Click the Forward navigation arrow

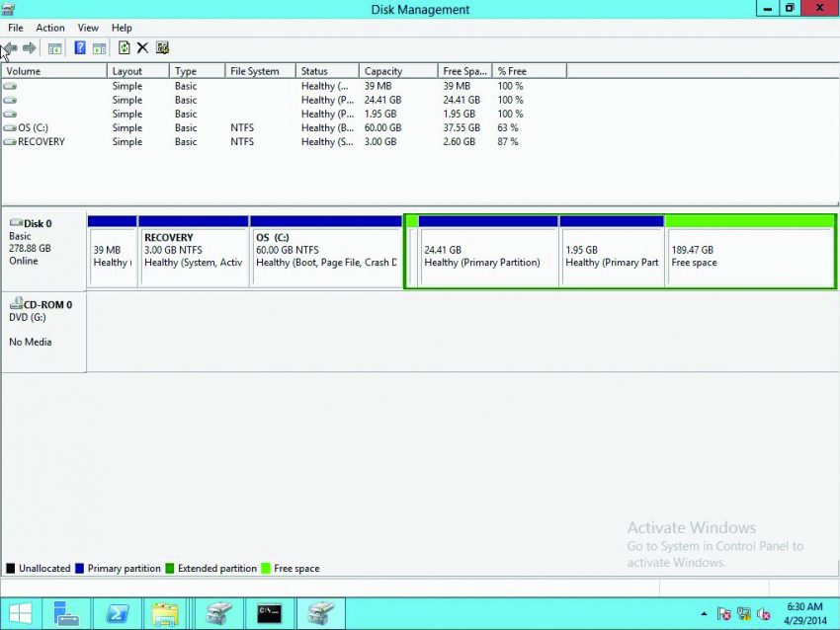pos(29,47)
